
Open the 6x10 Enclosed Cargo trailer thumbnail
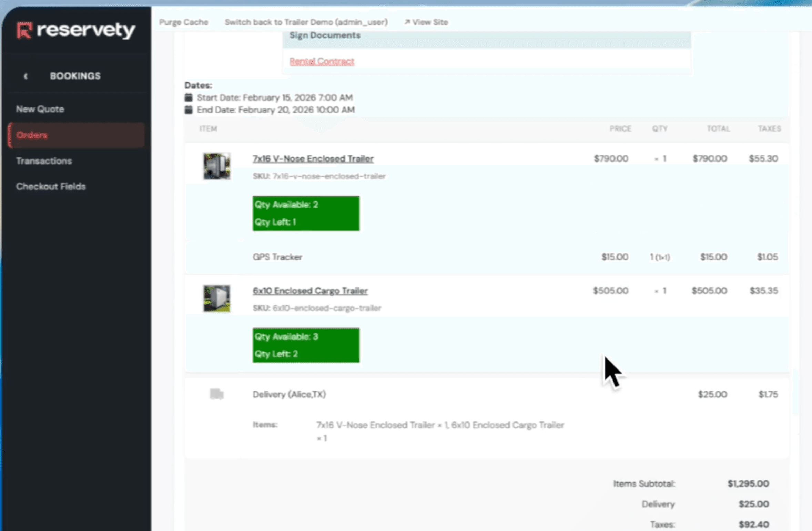[216, 298]
